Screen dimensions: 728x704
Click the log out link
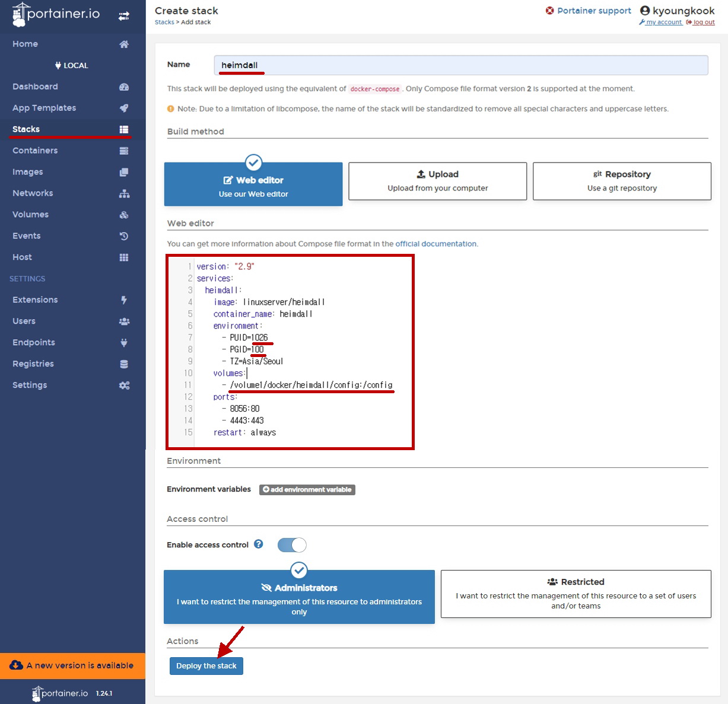[701, 22]
